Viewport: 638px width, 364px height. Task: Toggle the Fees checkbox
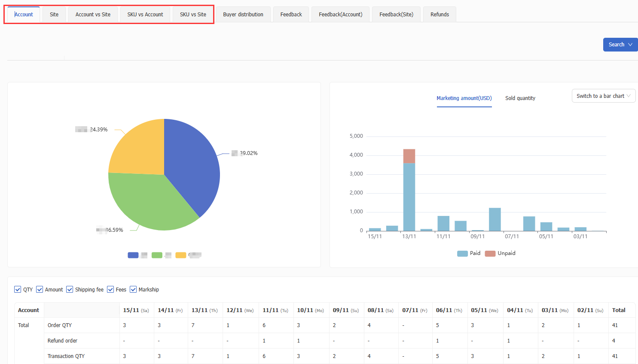tap(110, 289)
